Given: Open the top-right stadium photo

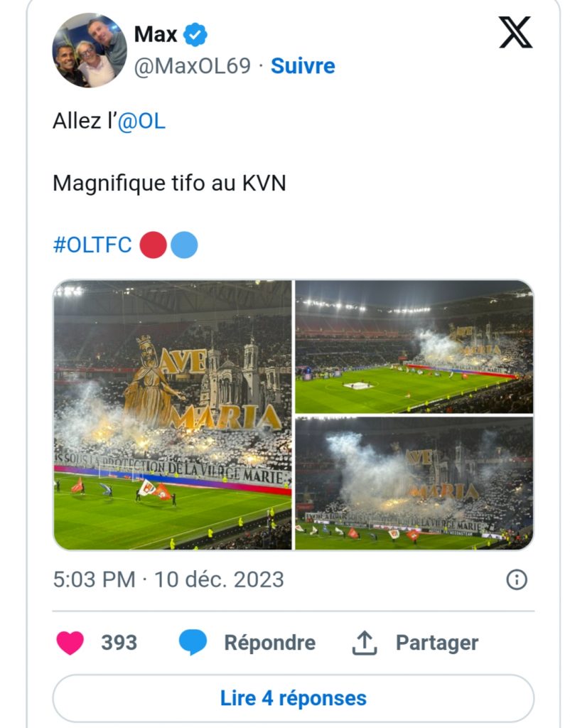Looking at the screenshot, I should pyautogui.click(x=414, y=347).
